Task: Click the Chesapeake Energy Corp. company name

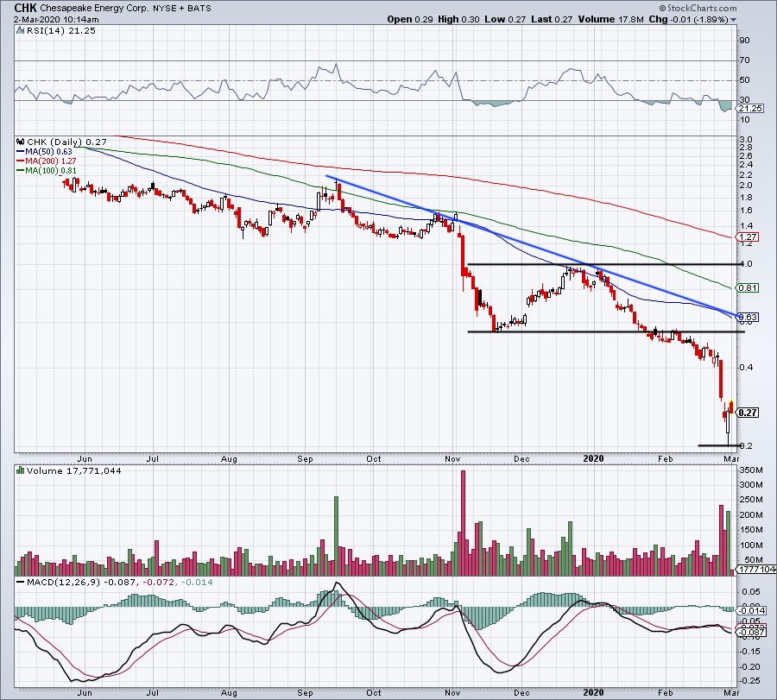Action: click(x=93, y=9)
